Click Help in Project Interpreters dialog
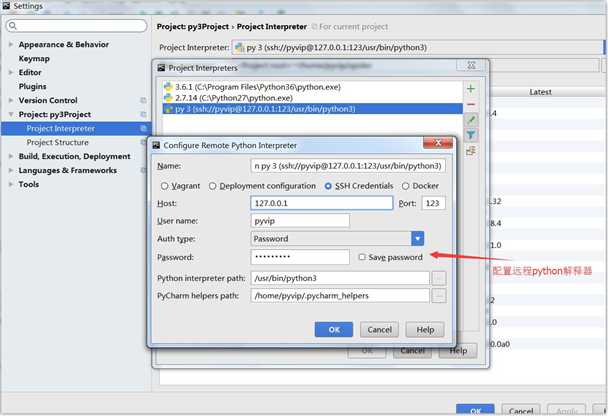 pyautogui.click(x=458, y=351)
